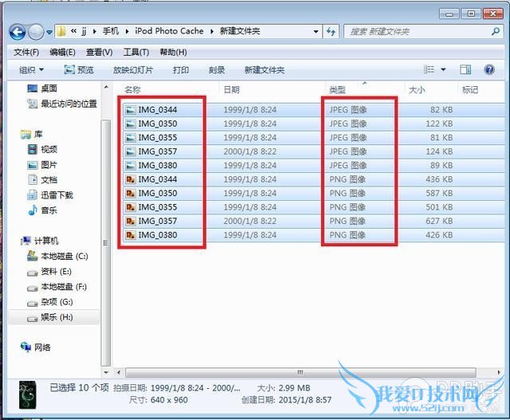Viewport: 510px width, 420px height.
Task: Open 本地磁盘 (C:) drive
Action: [x=57, y=257]
